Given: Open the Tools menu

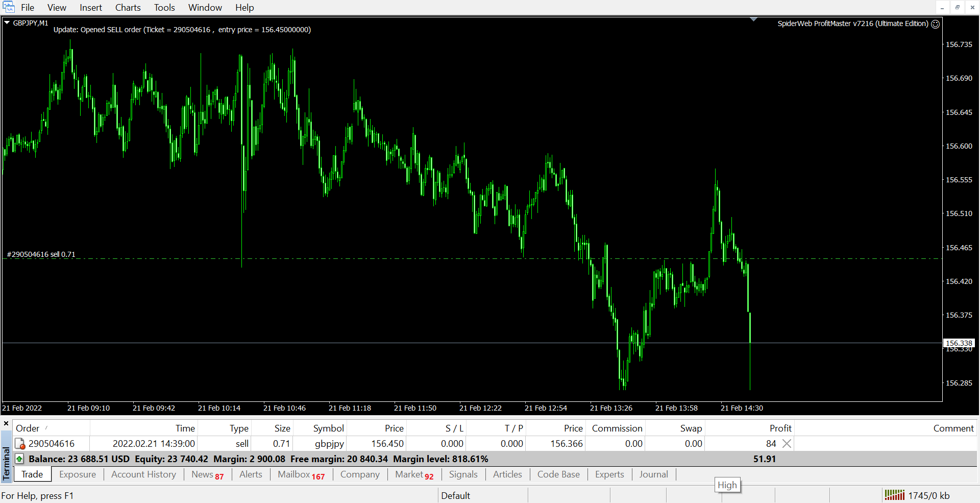Looking at the screenshot, I should (x=164, y=8).
